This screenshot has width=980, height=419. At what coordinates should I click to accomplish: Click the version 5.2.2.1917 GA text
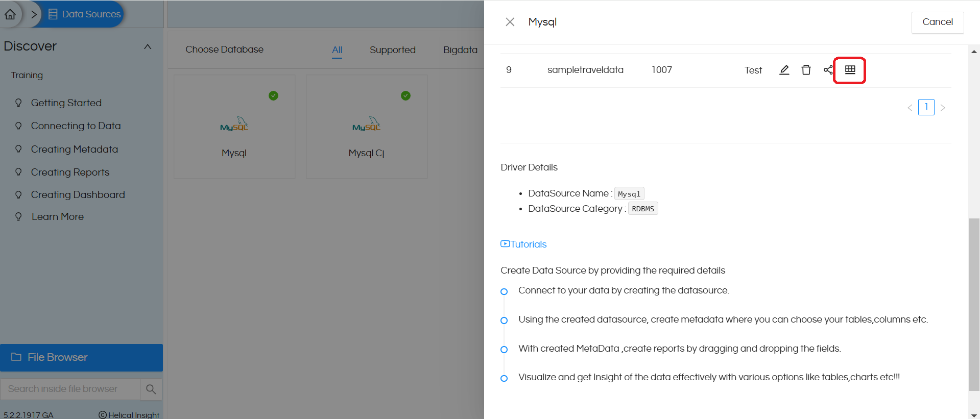coord(29,415)
